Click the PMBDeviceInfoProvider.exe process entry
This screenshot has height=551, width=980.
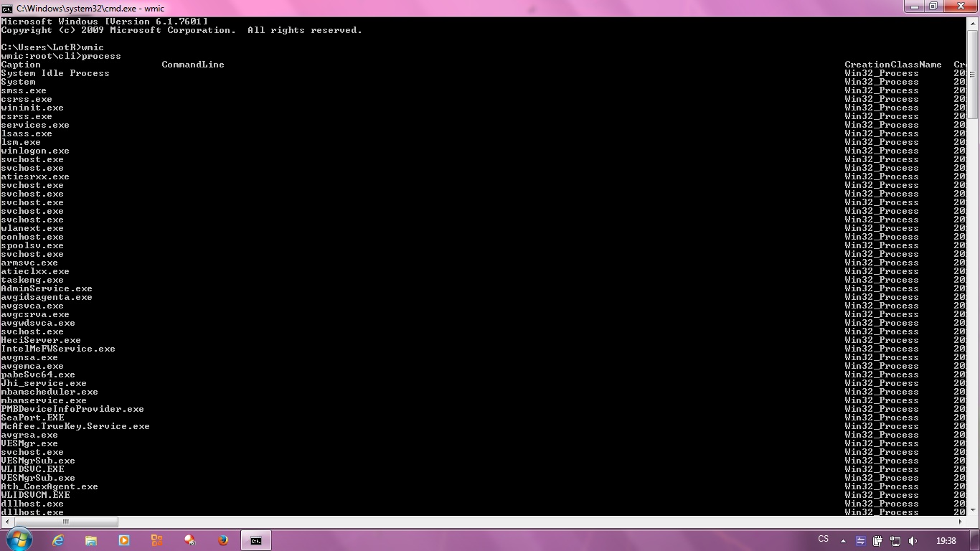pos(72,409)
